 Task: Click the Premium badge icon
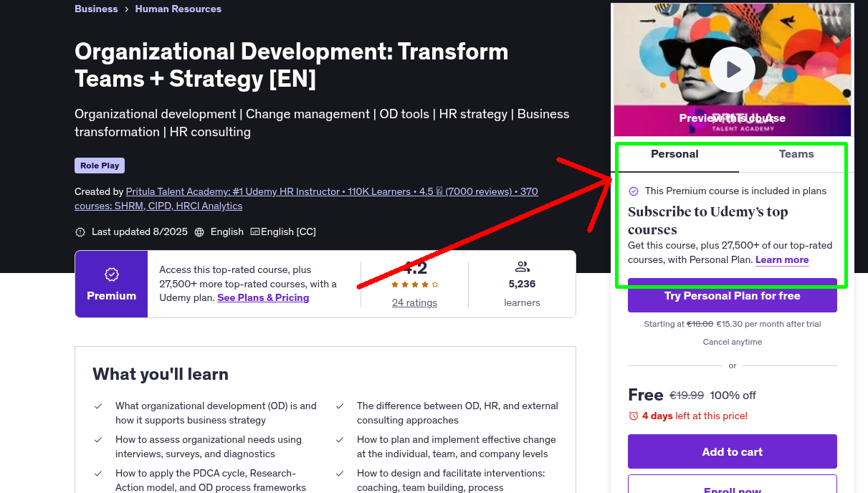click(x=111, y=274)
